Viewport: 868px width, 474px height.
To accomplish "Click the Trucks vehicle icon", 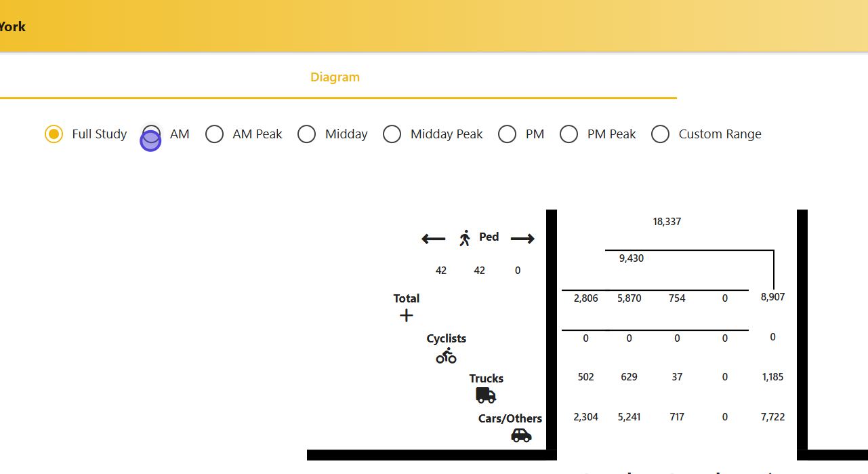I will point(486,395).
